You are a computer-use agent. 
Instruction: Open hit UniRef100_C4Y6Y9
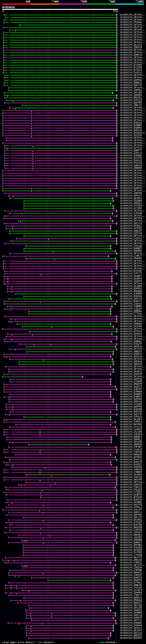[131, 590]
